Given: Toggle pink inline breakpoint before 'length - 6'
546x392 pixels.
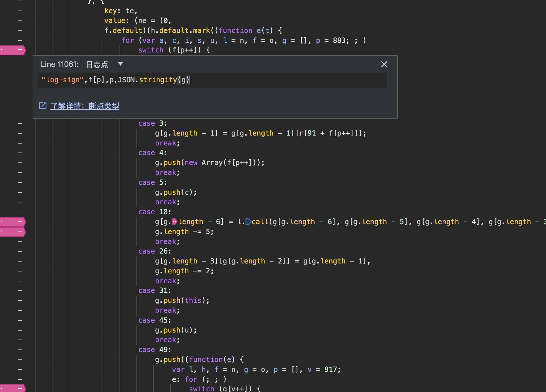Looking at the screenshot, I should click(175, 222).
